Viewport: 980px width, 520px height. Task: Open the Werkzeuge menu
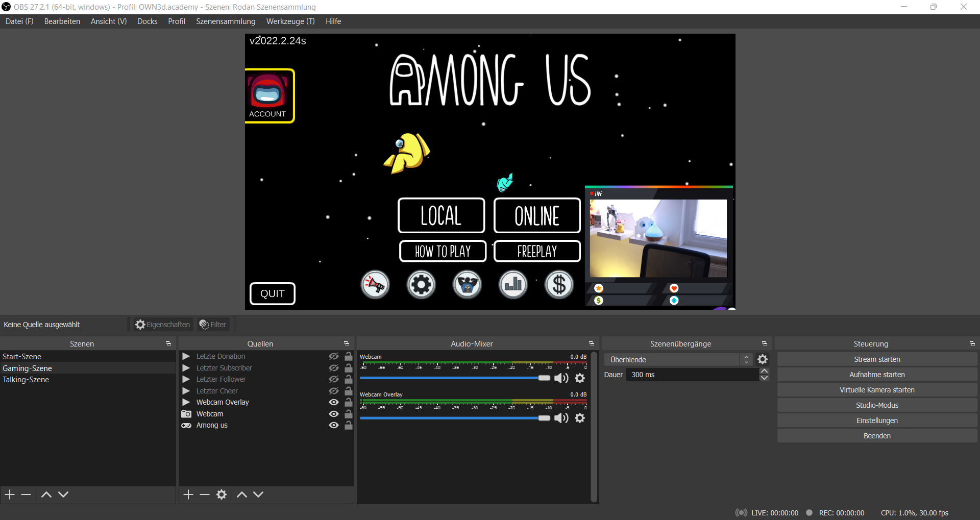tap(290, 21)
